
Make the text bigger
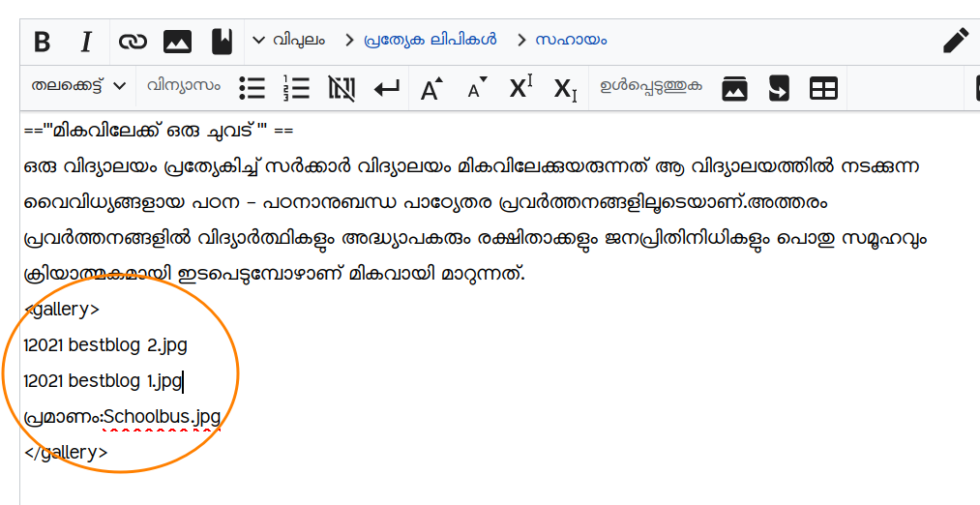click(431, 89)
